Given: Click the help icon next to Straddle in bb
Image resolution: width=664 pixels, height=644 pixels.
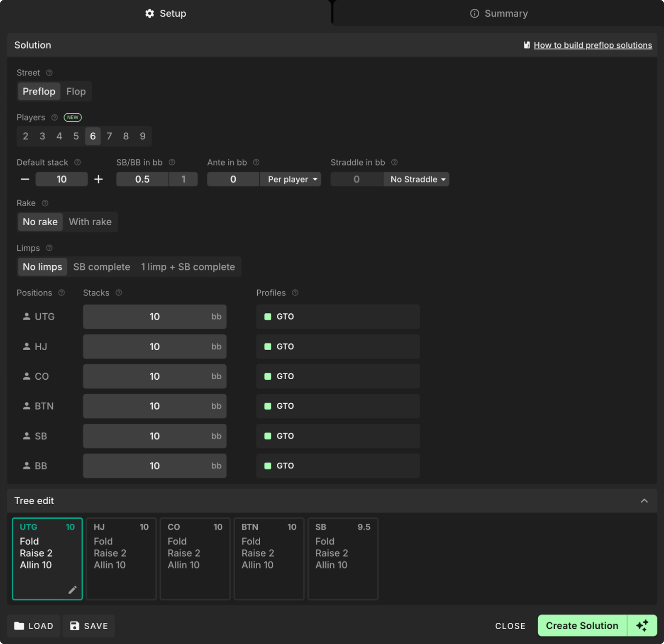Looking at the screenshot, I should pyautogui.click(x=394, y=163).
